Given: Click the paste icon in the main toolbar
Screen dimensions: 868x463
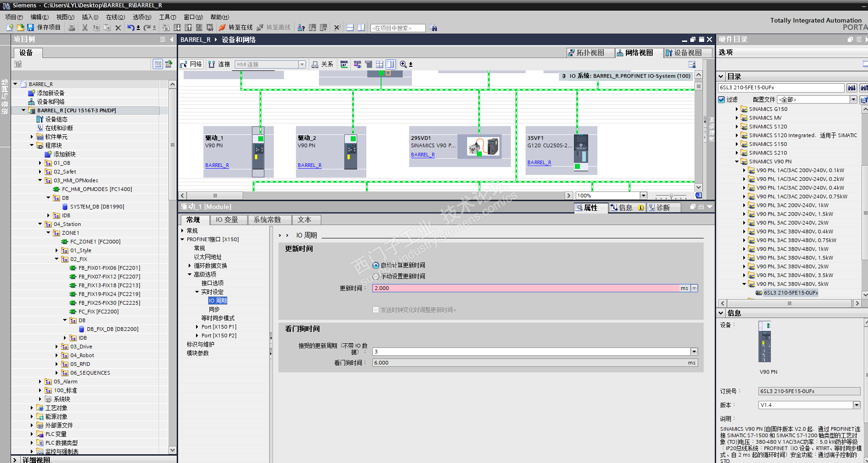Looking at the screenshot, I should [x=107, y=28].
